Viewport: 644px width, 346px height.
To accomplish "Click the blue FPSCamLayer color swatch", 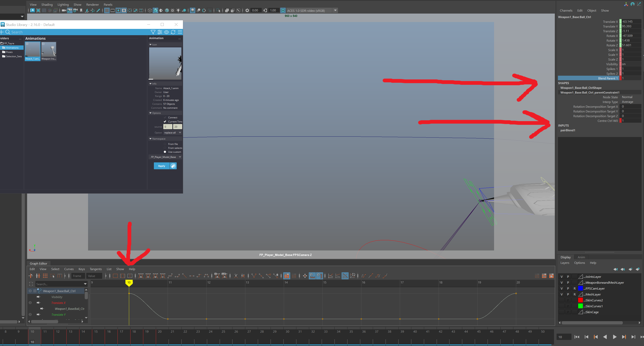I will click(580, 289).
